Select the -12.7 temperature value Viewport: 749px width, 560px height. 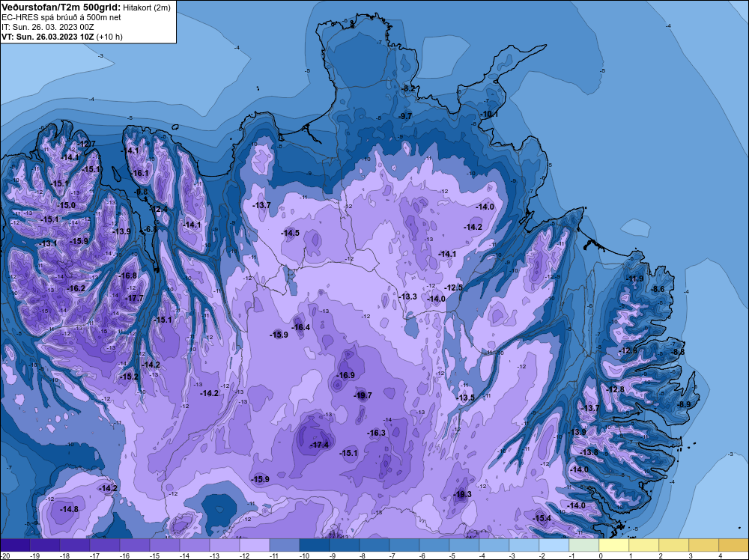click(x=86, y=144)
